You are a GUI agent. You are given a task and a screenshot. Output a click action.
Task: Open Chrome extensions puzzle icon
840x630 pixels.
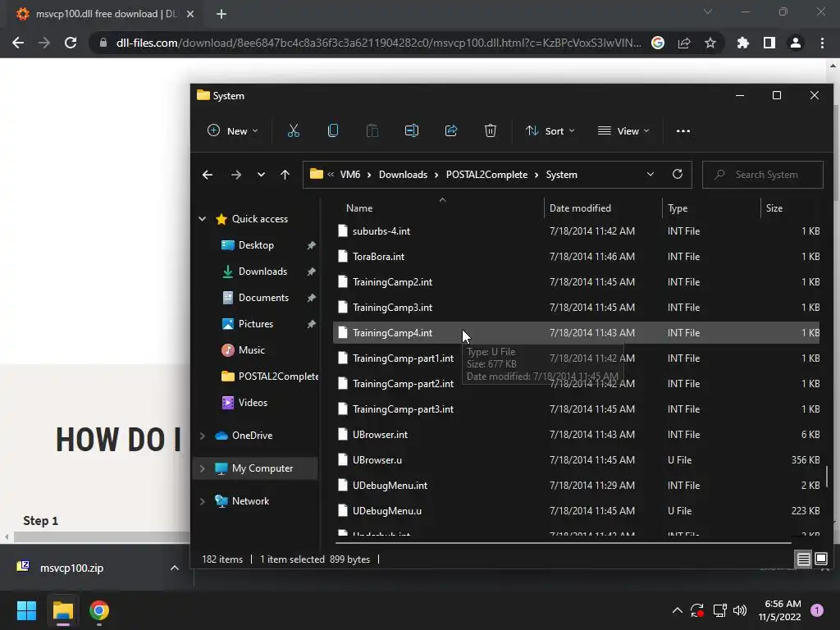(742, 43)
